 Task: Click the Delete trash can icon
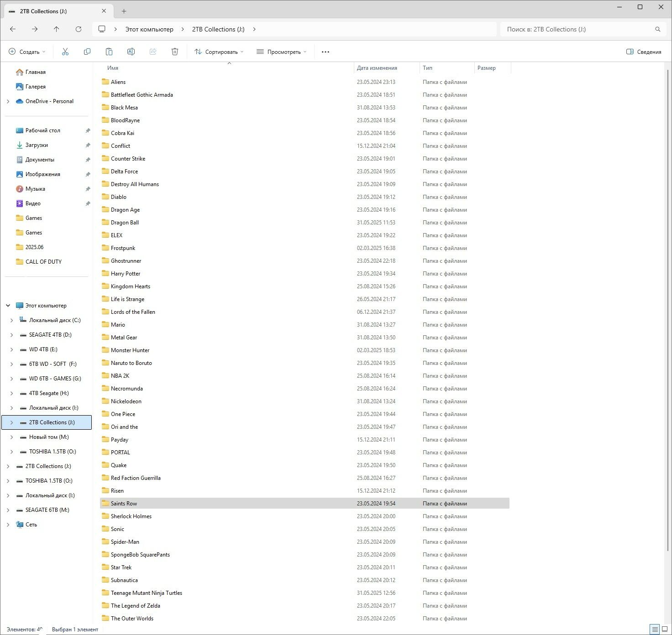175,52
